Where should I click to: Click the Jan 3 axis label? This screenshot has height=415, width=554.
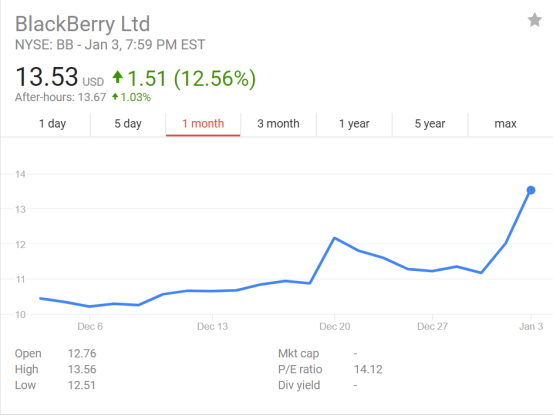pos(531,326)
